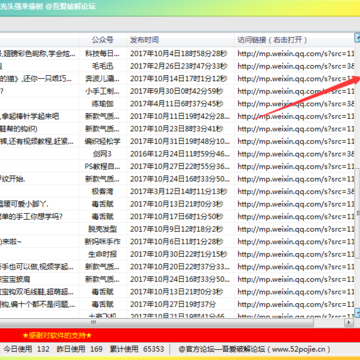Click the 2017年10月17日6时1分50秒 time cell

pos(180,217)
